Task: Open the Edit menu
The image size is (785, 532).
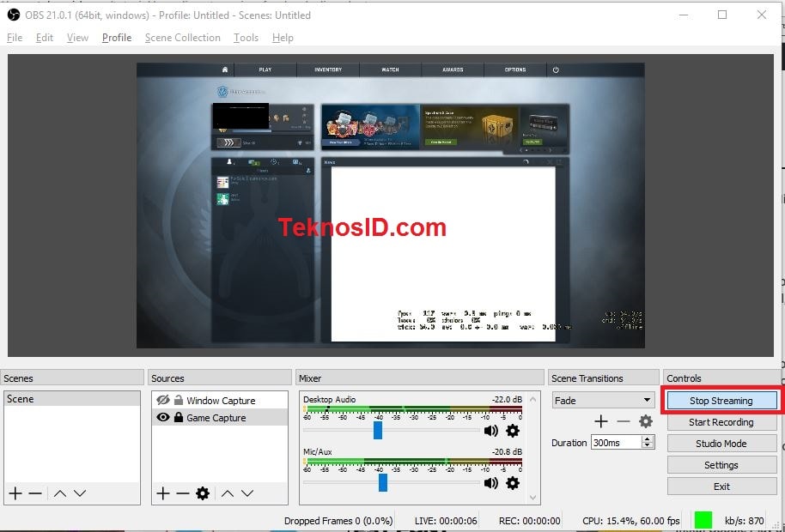Action: (x=45, y=38)
